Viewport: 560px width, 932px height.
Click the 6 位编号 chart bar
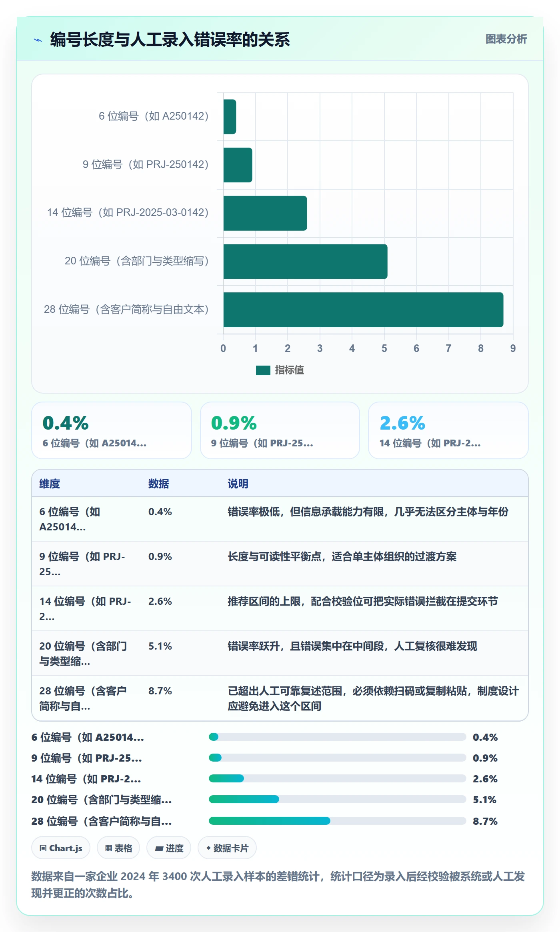(x=230, y=117)
